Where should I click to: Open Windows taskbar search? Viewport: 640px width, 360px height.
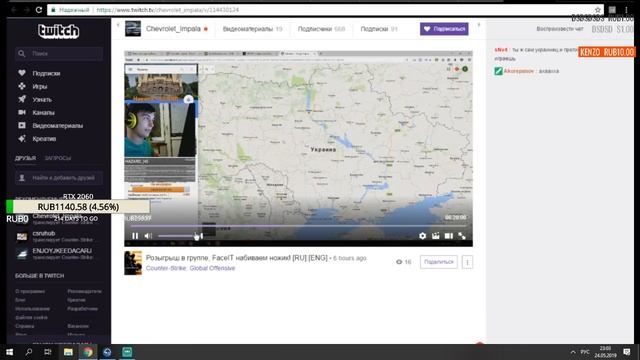coord(29,352)
